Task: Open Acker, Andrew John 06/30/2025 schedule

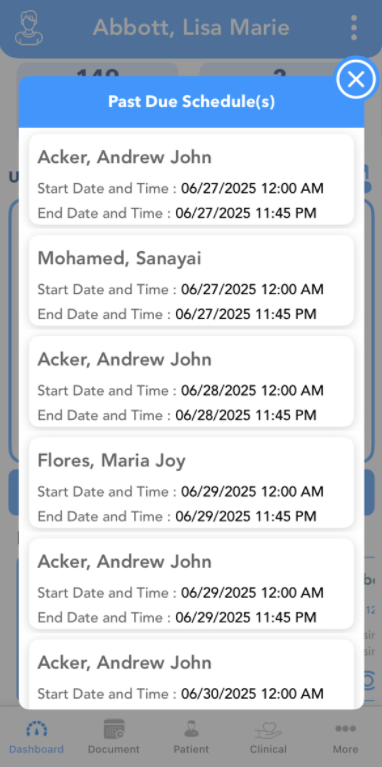Action: [191, 674]
